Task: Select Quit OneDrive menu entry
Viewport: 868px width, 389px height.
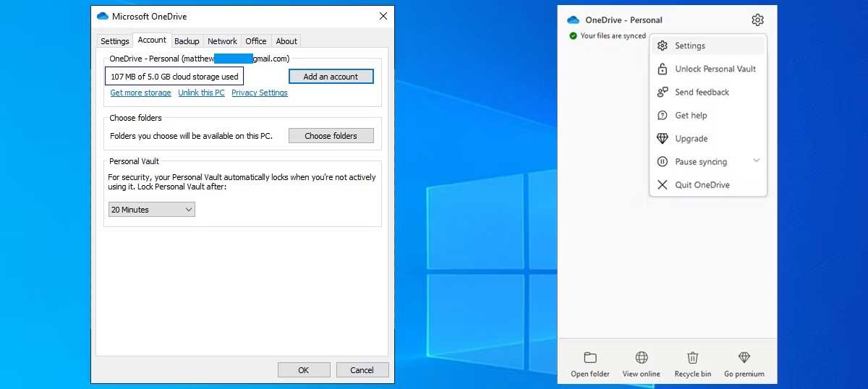Action: coord(708,184)
